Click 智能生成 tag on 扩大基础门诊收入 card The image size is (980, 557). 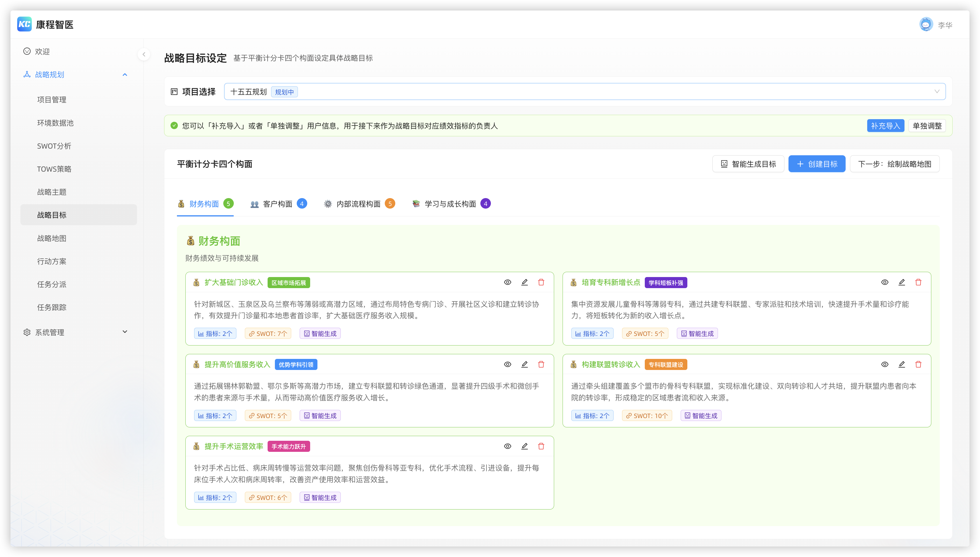[320, 334]
